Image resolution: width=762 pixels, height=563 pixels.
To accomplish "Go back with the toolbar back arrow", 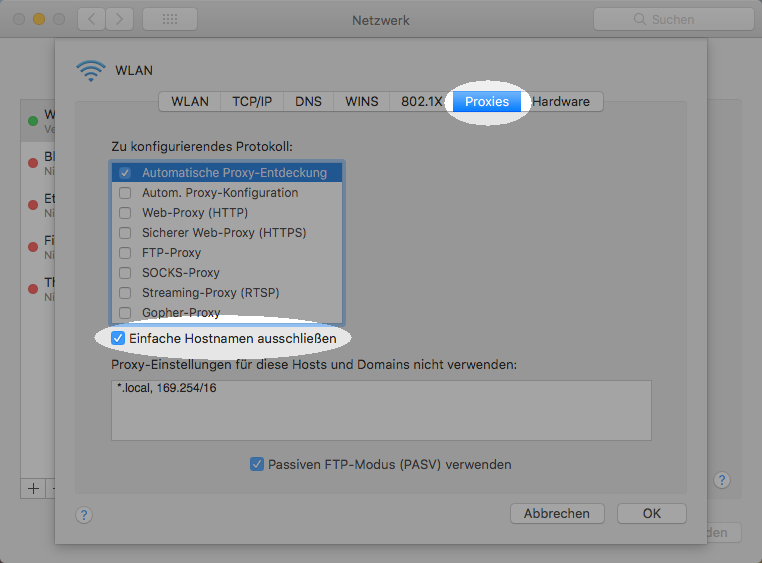I will (91, 19).
